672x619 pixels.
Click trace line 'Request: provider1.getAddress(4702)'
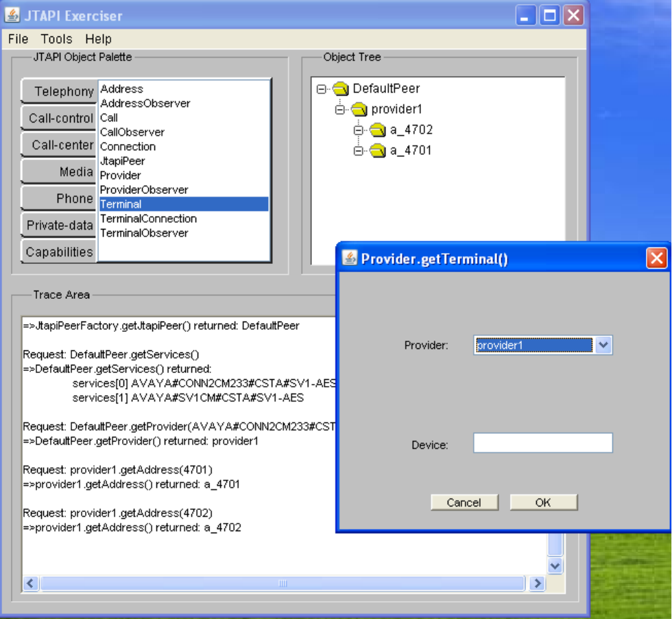click(117, 513)
